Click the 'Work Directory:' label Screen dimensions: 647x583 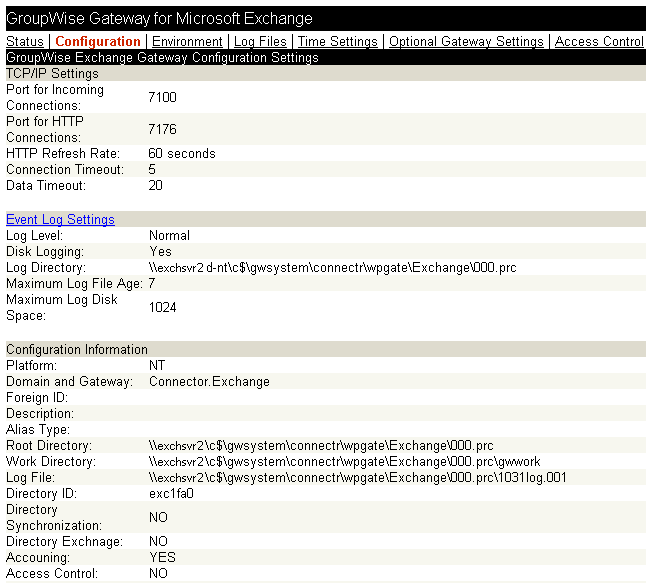tap(51, 462)
